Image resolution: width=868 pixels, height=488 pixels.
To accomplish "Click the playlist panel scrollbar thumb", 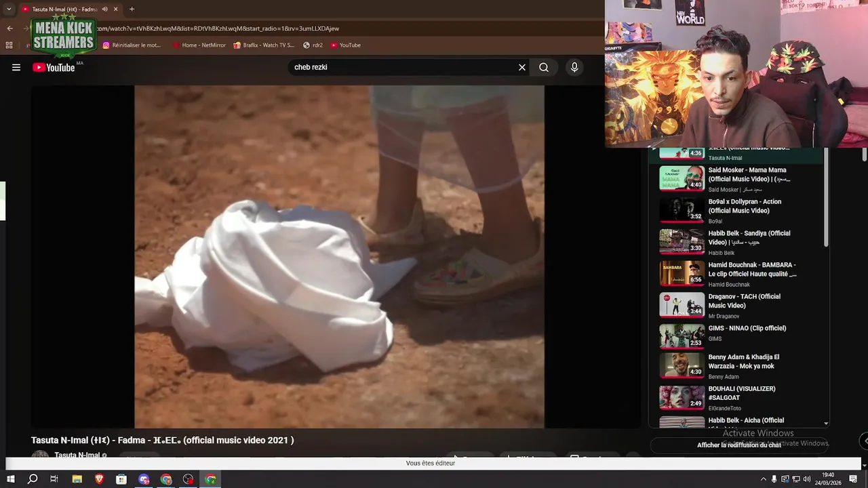I will (826, 197).
